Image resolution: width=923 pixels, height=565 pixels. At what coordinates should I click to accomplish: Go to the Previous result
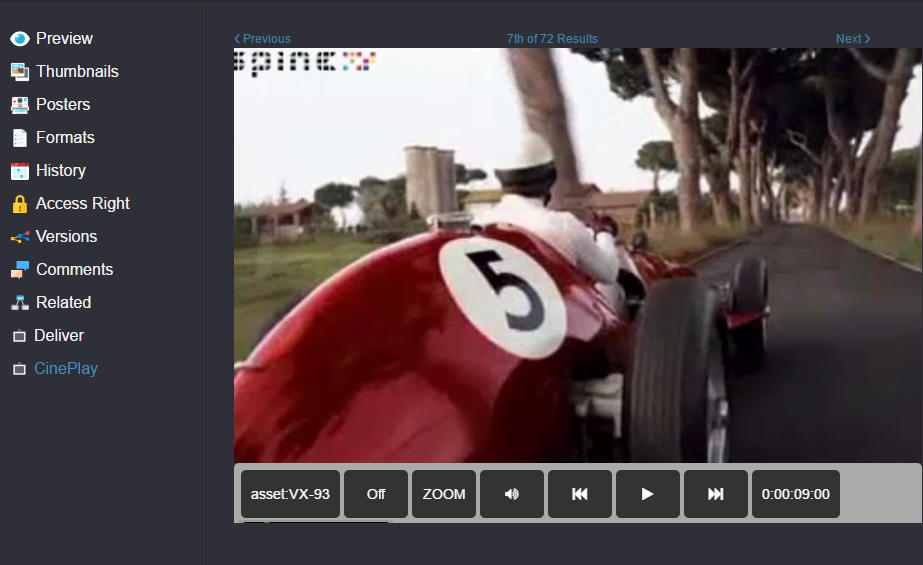point(263,39)
